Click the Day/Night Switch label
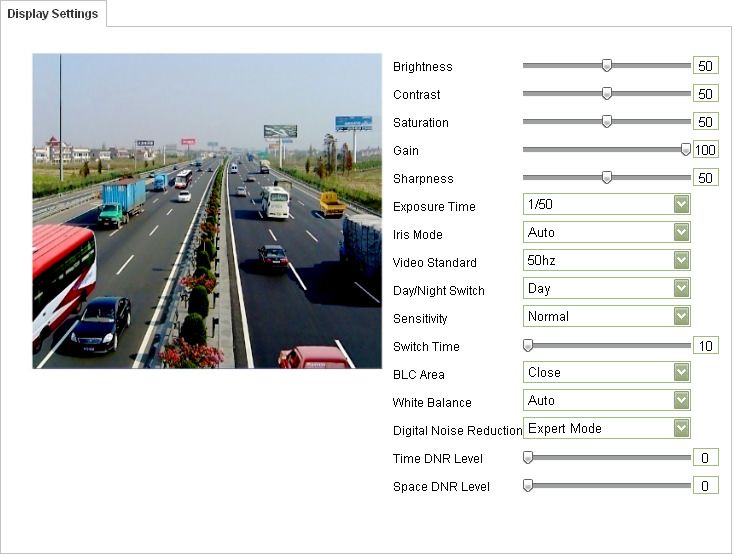This screenshot has height=555, width=735. tap(439, 291)
